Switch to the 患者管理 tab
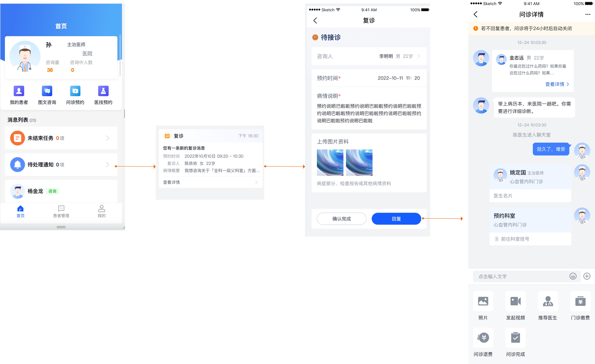Image resolution: width=595 pixels, height=364 pixels. click(61, 211)
